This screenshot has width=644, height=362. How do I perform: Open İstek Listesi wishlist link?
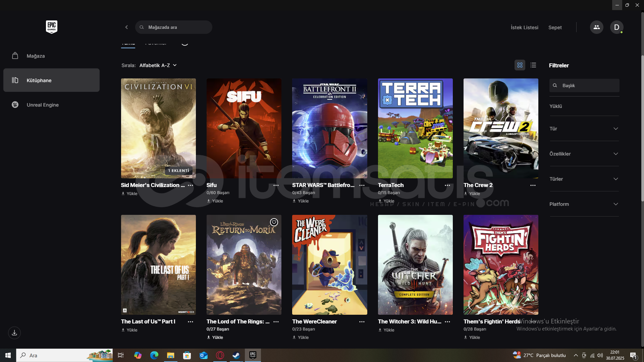point(524,27)
